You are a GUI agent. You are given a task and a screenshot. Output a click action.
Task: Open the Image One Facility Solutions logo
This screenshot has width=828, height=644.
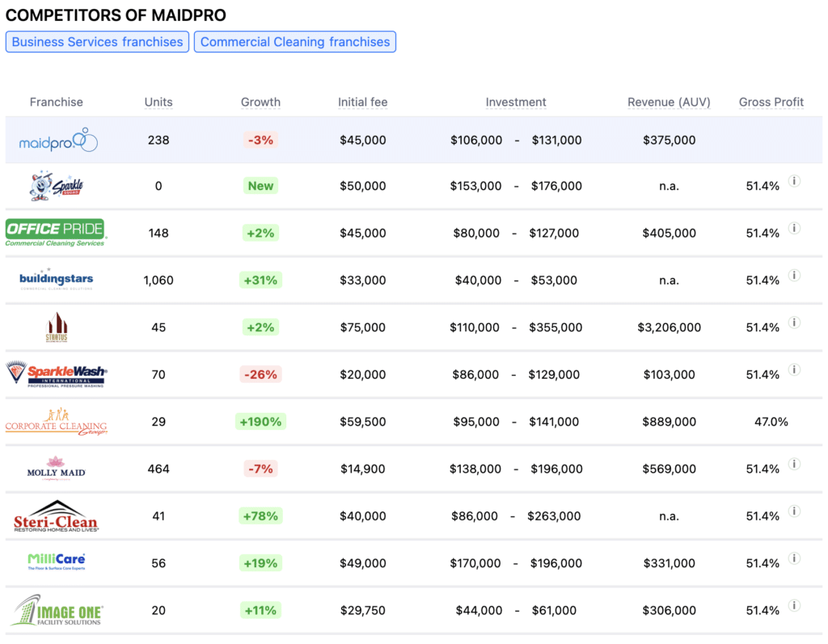click(57, 610)
